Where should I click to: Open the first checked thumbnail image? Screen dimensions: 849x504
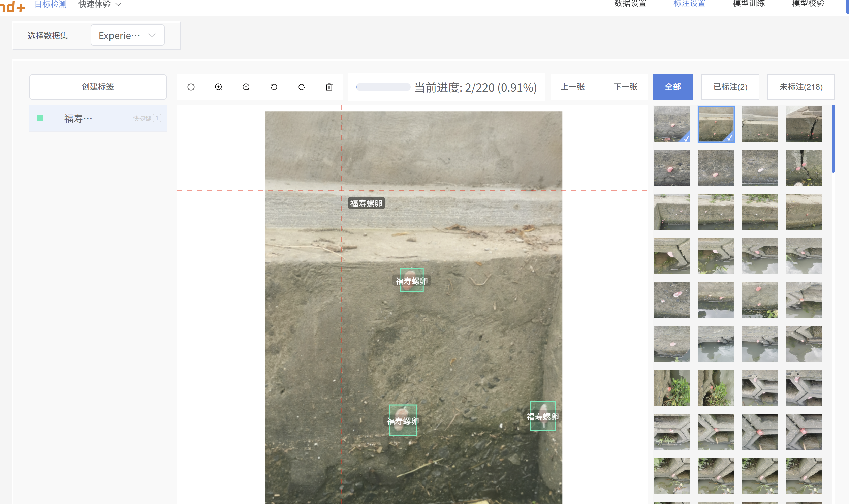coord(672,124)
